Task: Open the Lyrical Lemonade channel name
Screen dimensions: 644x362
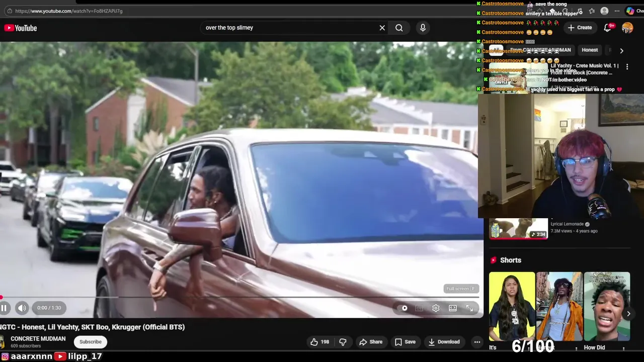Action: pyautogui.click(x=567, y=224)
